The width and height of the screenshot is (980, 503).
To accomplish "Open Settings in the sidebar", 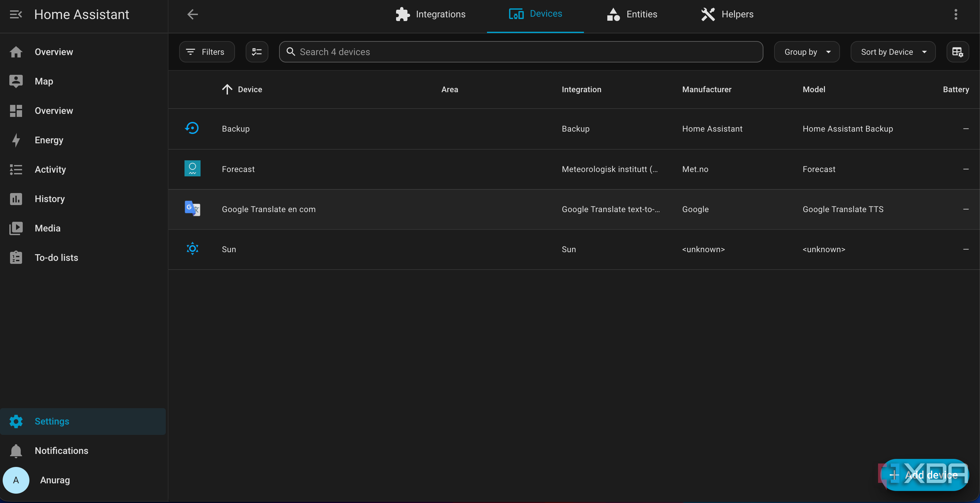I will pos(83,421).
